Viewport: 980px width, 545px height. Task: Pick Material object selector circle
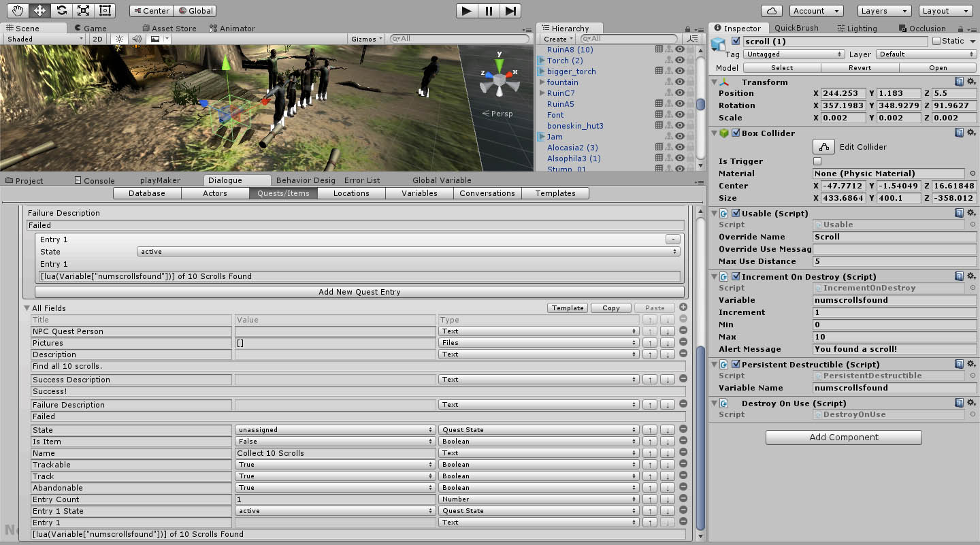click(973, 174)
